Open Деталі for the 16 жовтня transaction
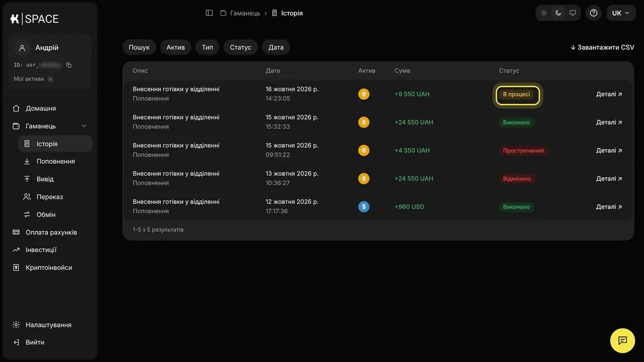Viewport: 644px width, 362px height. (609, 94)
